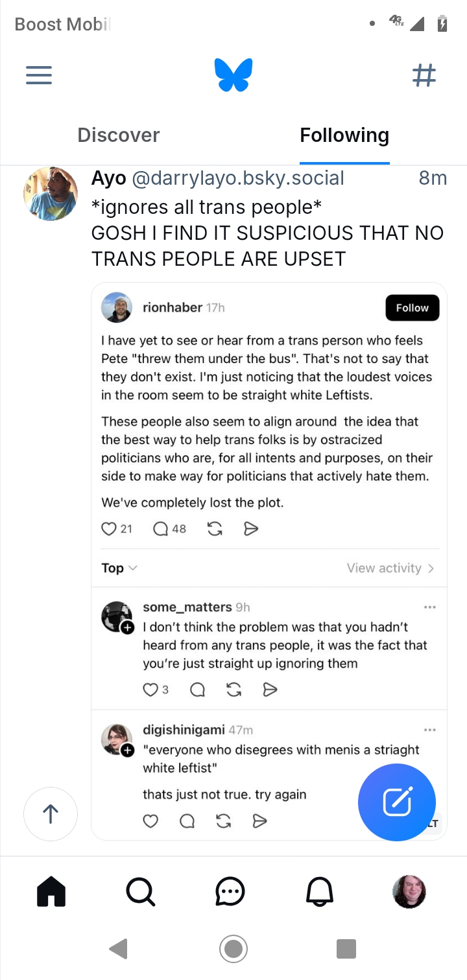Open View activity chevron link
The width and height of the screenshot is (467, 980).
(390, 568)
